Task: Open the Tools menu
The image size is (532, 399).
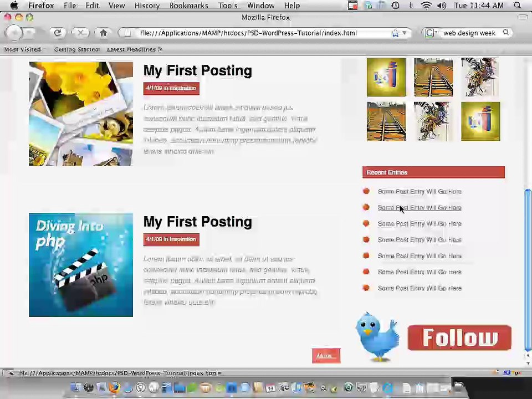Action: click(228, 6)
